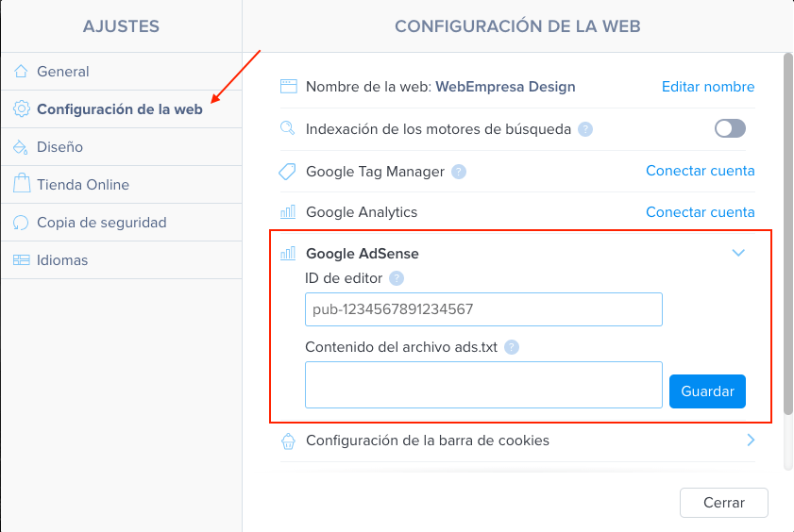Open help tooltip for ads.txt content
This screenshot has height=532, width=794.
click(x=512, y=347)
